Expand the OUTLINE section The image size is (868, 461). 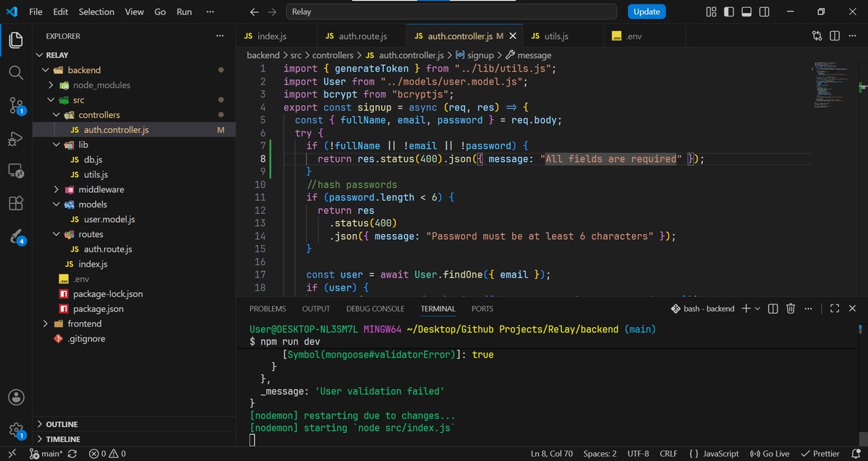[39, 424]
